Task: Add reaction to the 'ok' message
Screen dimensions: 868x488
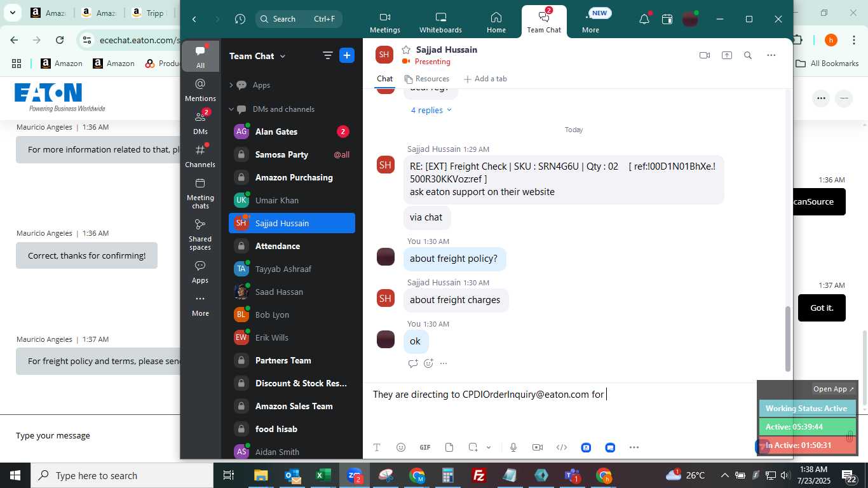Action: click(x=428, y=363)
